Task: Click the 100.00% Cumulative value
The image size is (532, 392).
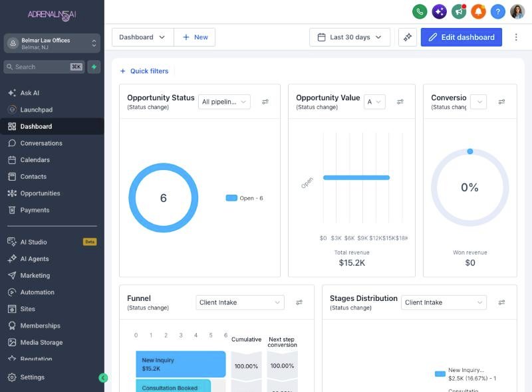Action: tap(246, 366)
